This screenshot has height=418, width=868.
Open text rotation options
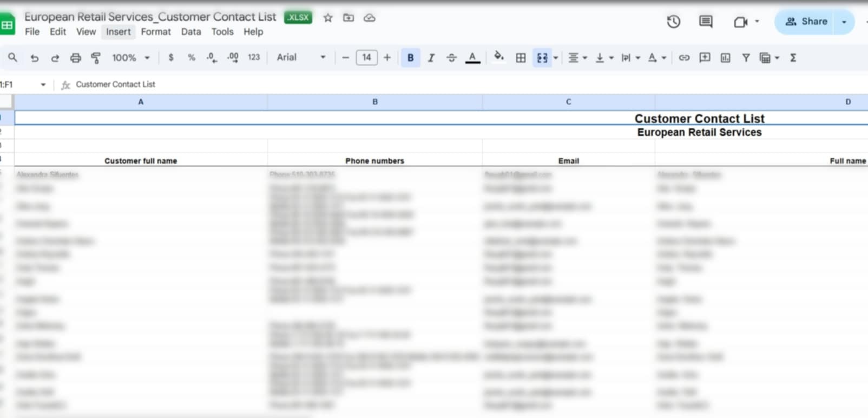657,57
